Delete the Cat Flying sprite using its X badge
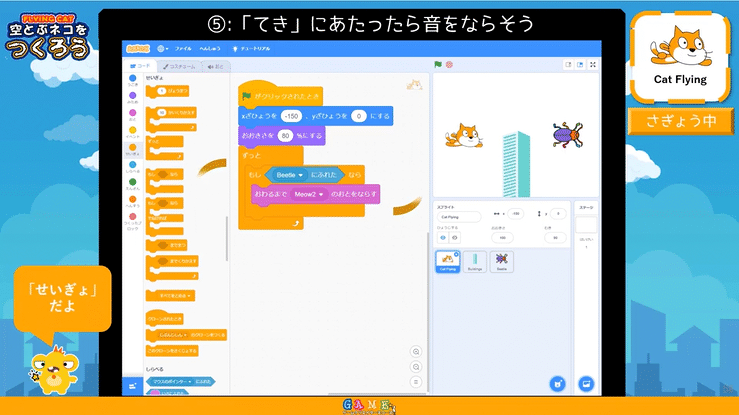The image size is (739, 415). (x=456, y=254)
